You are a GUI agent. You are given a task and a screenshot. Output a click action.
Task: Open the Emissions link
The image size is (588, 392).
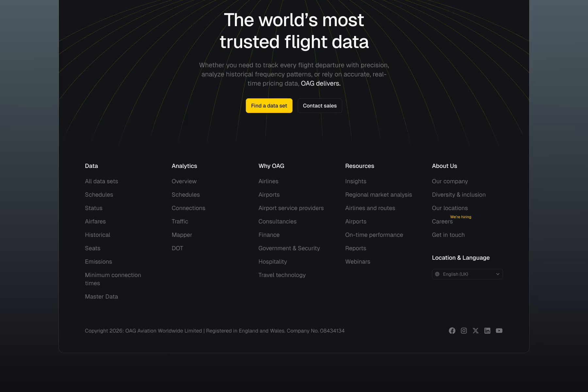[x=99, y=262]
